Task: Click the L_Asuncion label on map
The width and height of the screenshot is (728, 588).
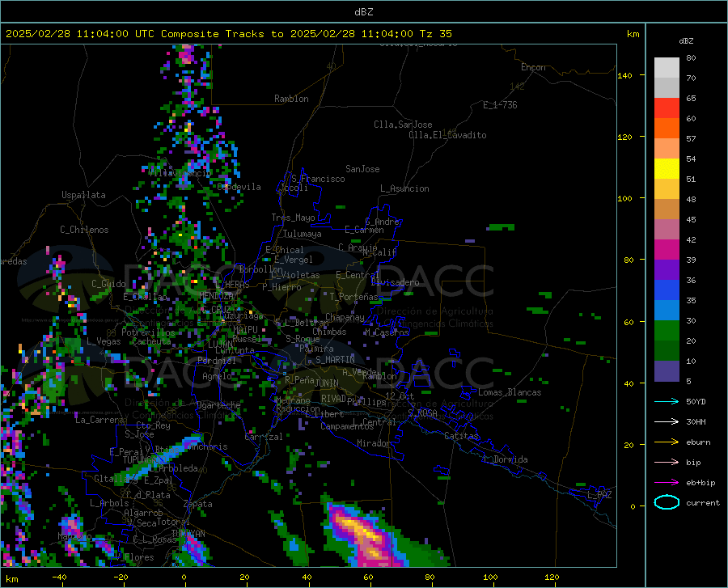Action: point(405,189)
